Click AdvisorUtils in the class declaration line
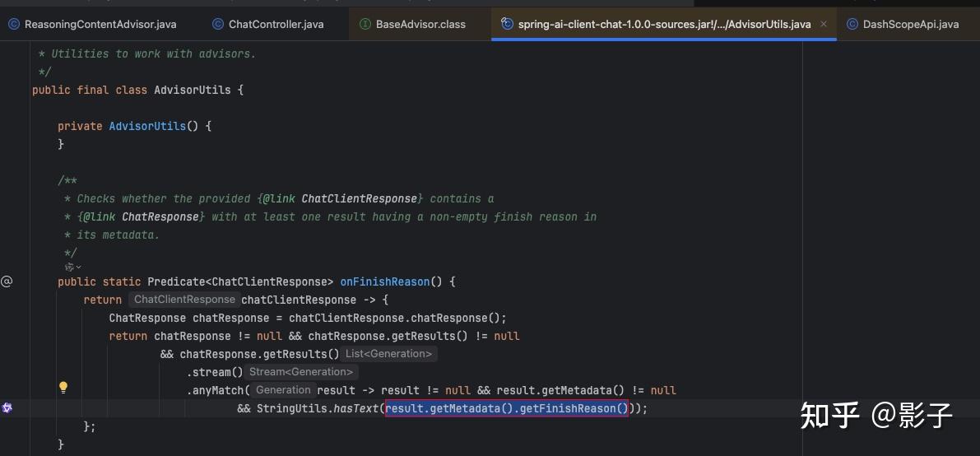The height and width of the screenshot is (456, 980). click(x=193, y=90)
